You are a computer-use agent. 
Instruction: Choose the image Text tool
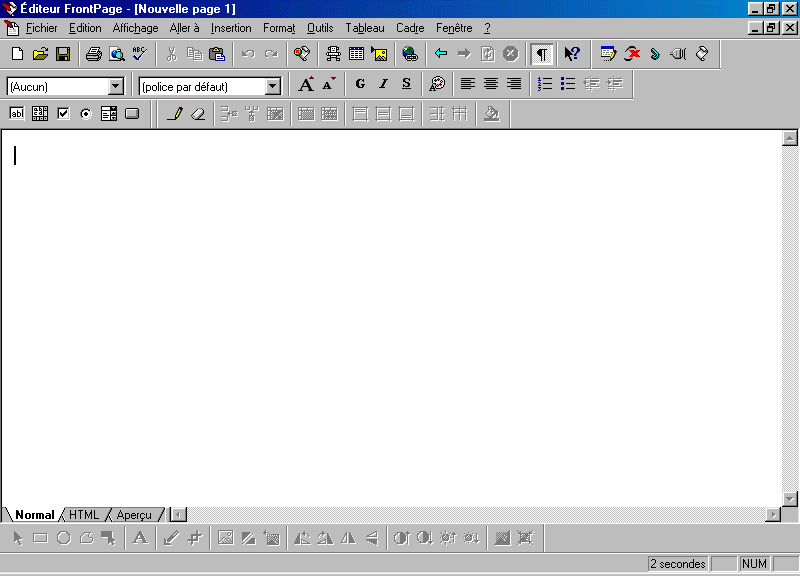[140, 538]
